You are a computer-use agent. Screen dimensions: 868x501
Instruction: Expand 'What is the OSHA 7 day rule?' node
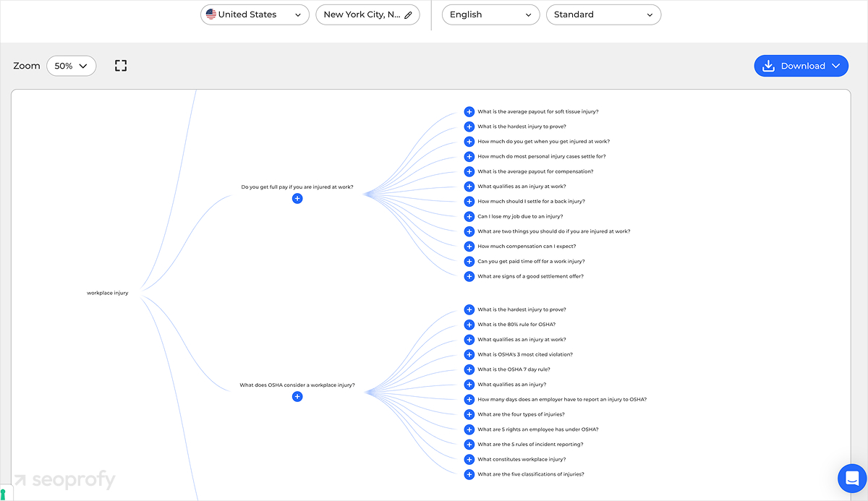469,369
